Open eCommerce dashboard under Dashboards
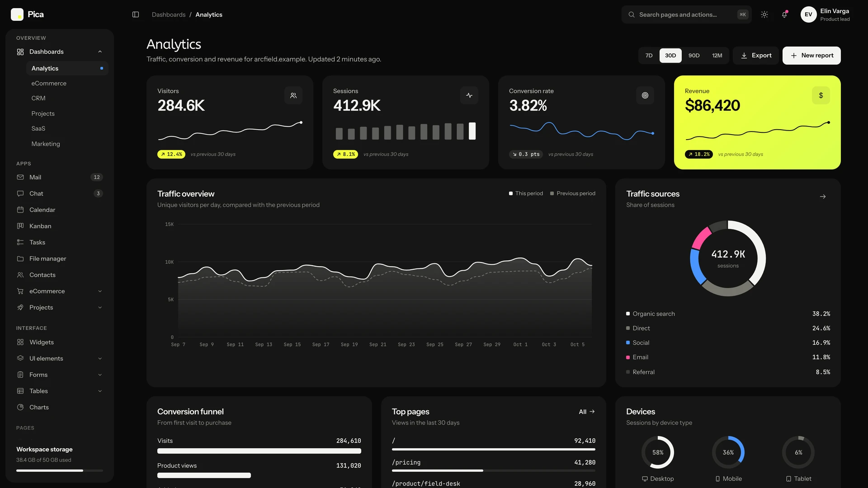Viewport: 868px width, 488px height. 67,83
